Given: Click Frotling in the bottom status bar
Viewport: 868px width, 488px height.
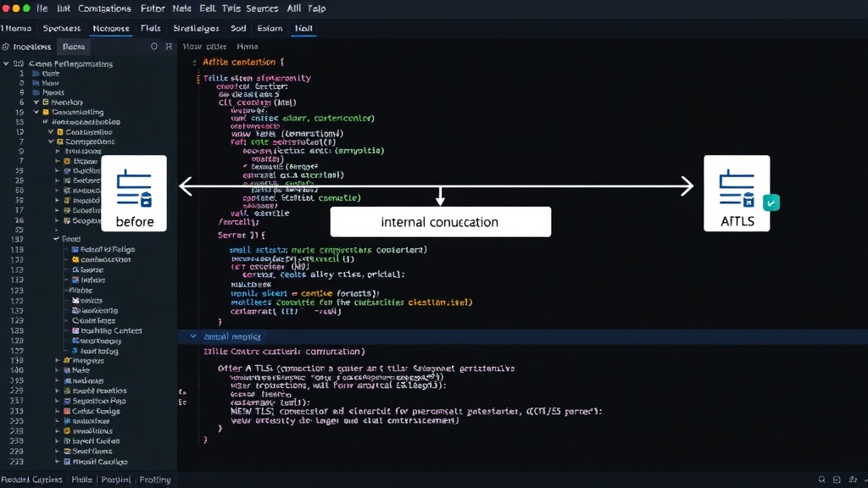Looking at the screenshot, I should (155, 480).
